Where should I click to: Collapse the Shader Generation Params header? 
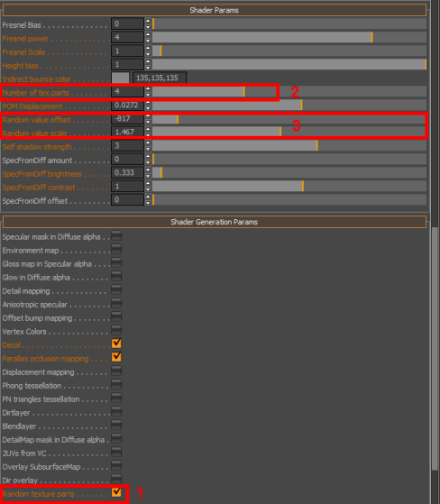(x=215, y=222)
